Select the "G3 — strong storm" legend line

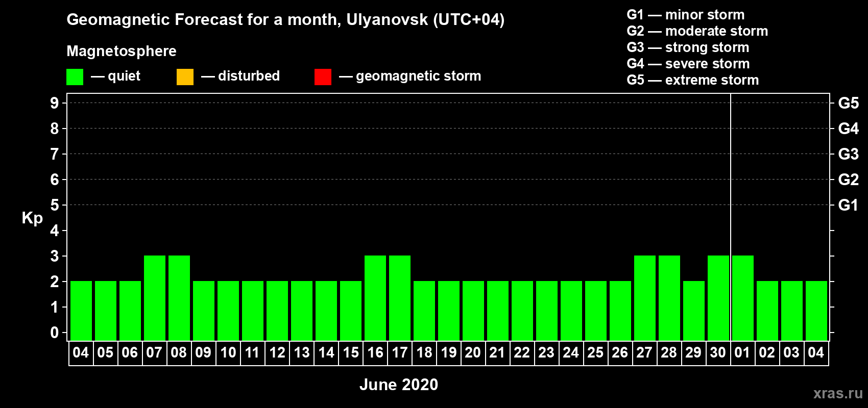pos(688,47)
